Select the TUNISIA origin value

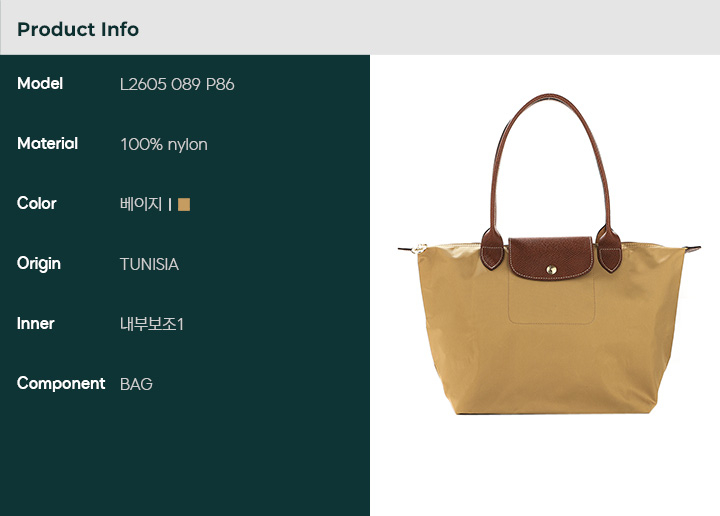pos(149,264)
